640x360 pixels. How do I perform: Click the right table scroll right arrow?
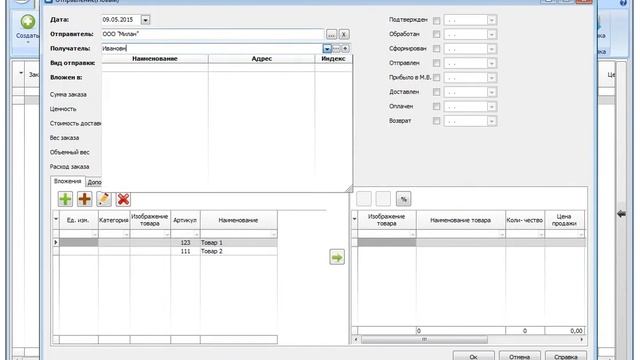(582, 340)
